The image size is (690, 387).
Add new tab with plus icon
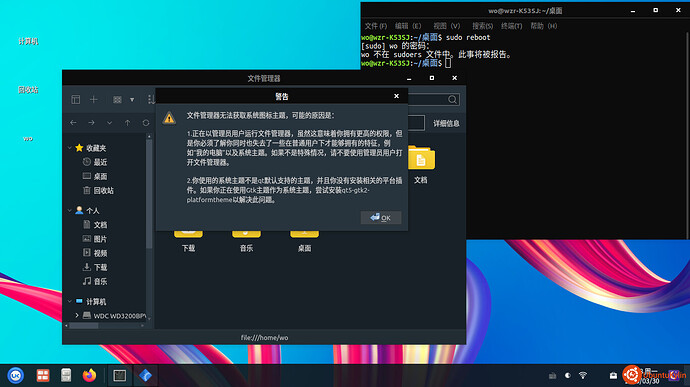pyautogui.click(x=94, y=100)
